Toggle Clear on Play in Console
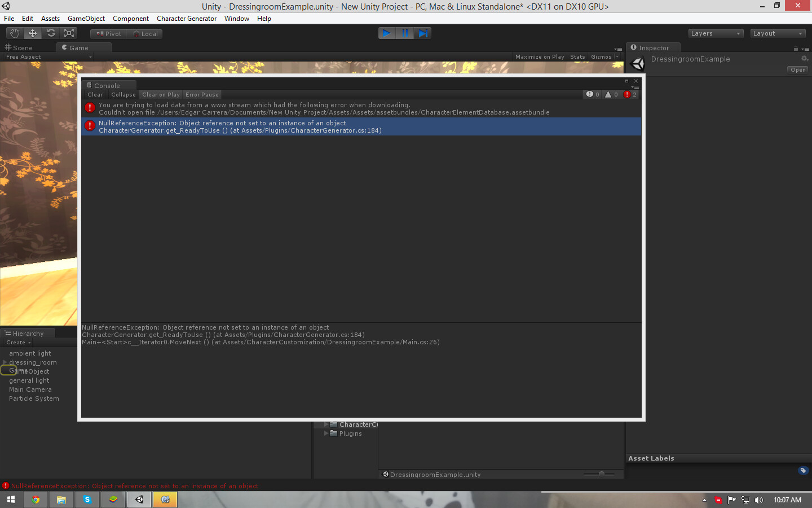This screenshot has height=508, width=812. coord(161,95)
